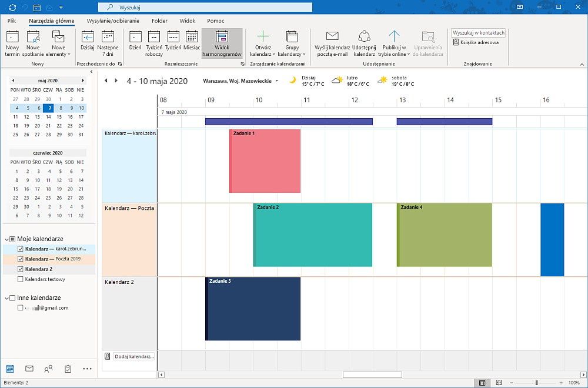Toggle the Moje kalendarze group checkbox

pyautogui.click(x=12, y=239)
